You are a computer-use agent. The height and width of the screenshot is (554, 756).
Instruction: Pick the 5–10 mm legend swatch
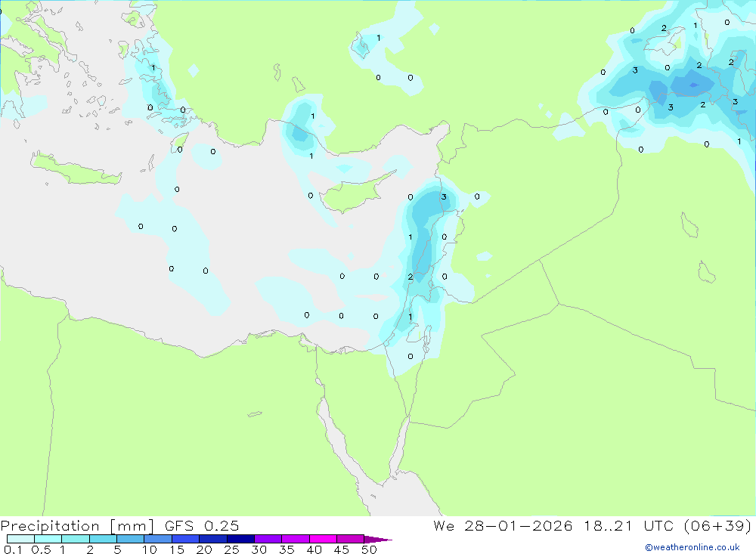131,539
